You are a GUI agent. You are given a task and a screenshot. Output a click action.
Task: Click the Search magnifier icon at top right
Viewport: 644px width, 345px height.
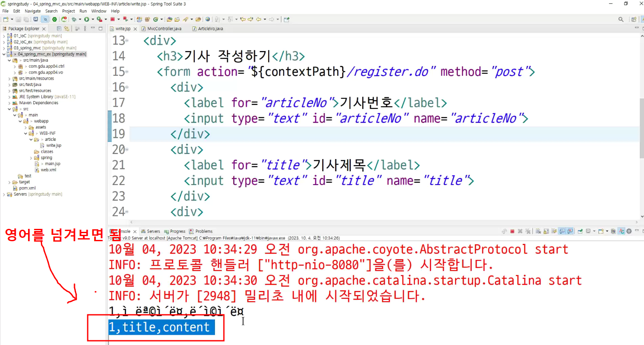point(621,19)
